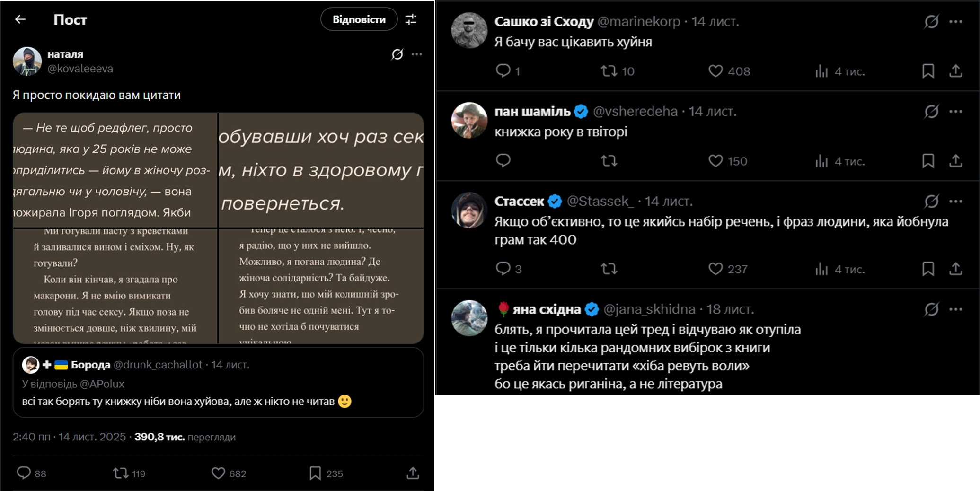Share the main post by наталя
The image size is (980, 491).
pos(413,473)
